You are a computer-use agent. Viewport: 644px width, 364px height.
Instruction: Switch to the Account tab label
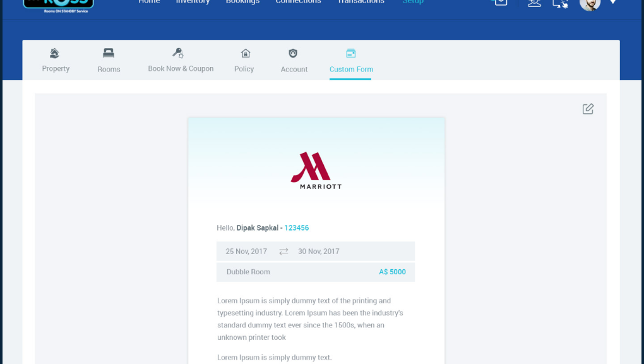294,69
